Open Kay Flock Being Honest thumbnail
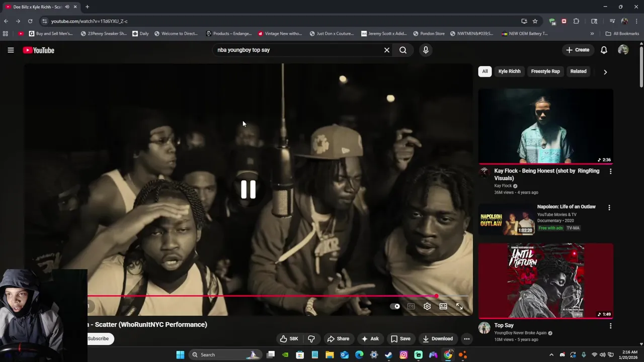This screenshot has width=644, height=362. click(545, 126)
